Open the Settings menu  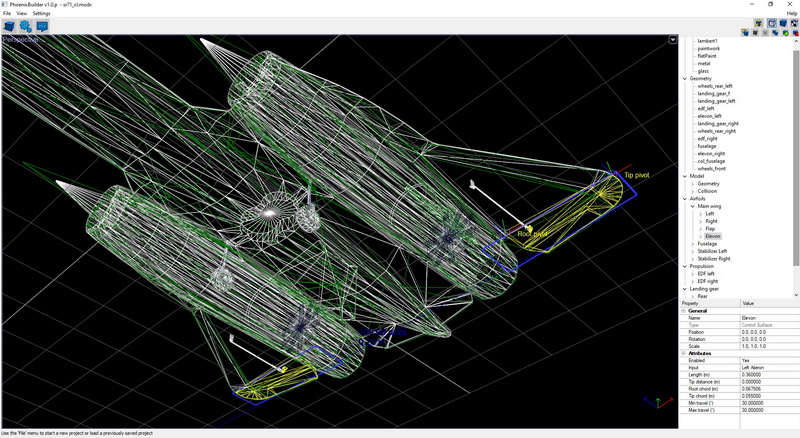click(41, 13)
